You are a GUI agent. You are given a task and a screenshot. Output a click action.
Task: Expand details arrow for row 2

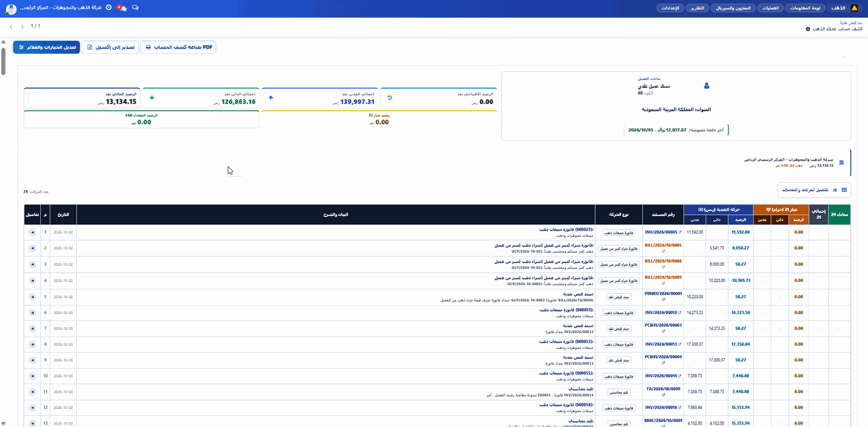[x=32, y=249]
